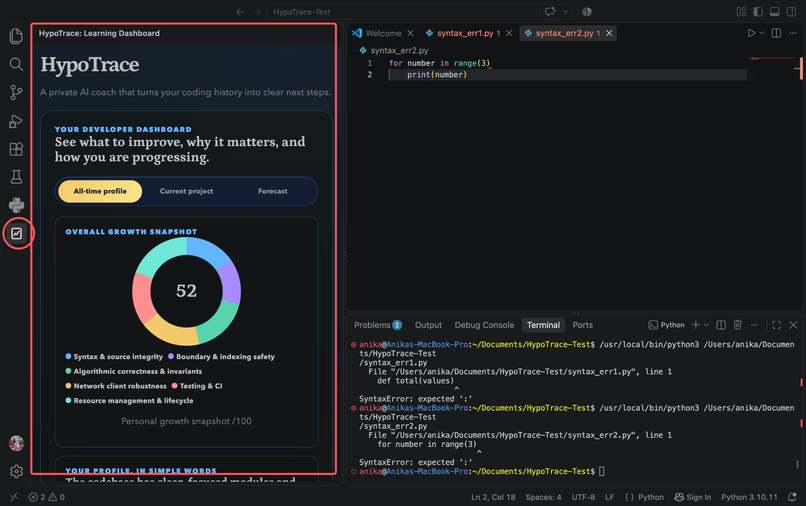This screenshot has width=806, height=506.
Task: Open the chat icon in title bar
Action: click(550, 11)
